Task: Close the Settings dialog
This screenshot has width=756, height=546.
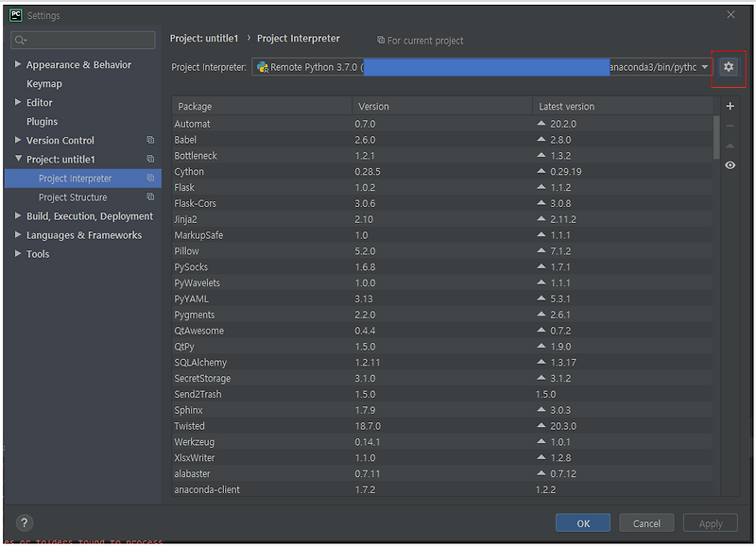Action: click(730, 14)
